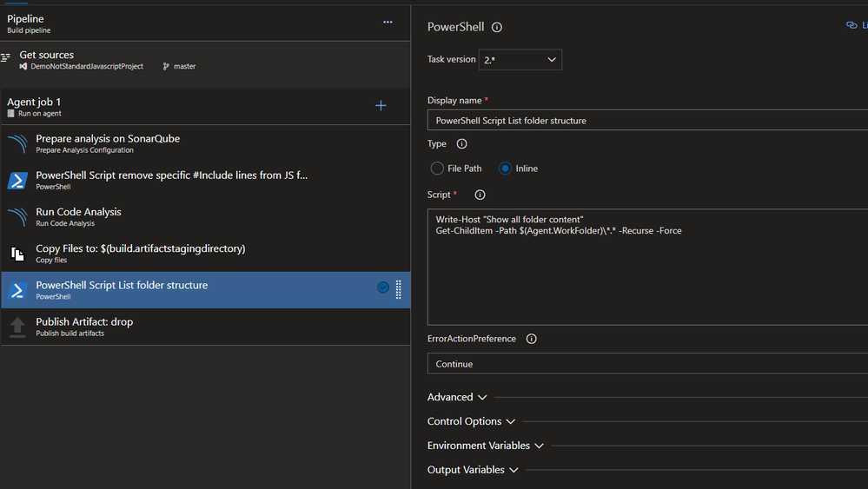868x489 pixels.
Task: Click the Publish Artifact upload icon
Action: [17, 327]
